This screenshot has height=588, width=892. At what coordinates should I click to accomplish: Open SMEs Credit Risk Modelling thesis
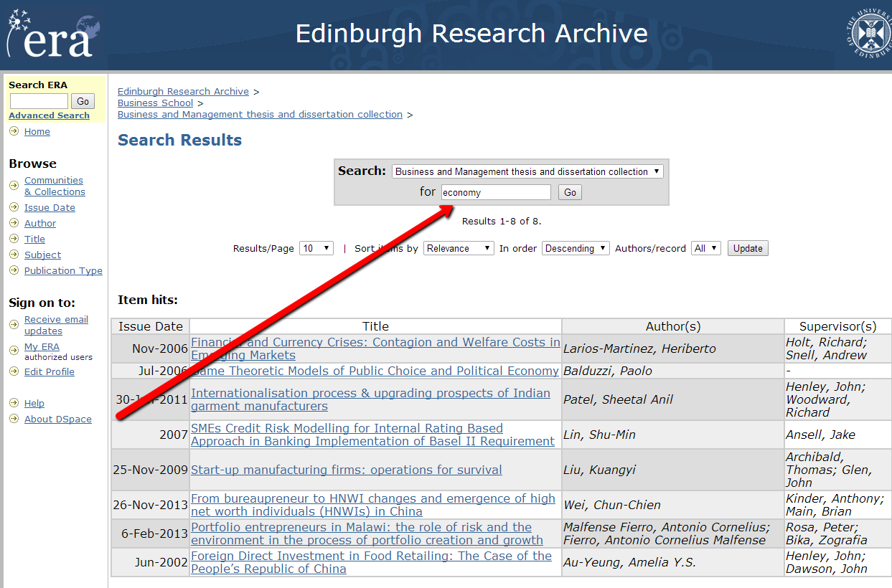(x=372, y=435)
